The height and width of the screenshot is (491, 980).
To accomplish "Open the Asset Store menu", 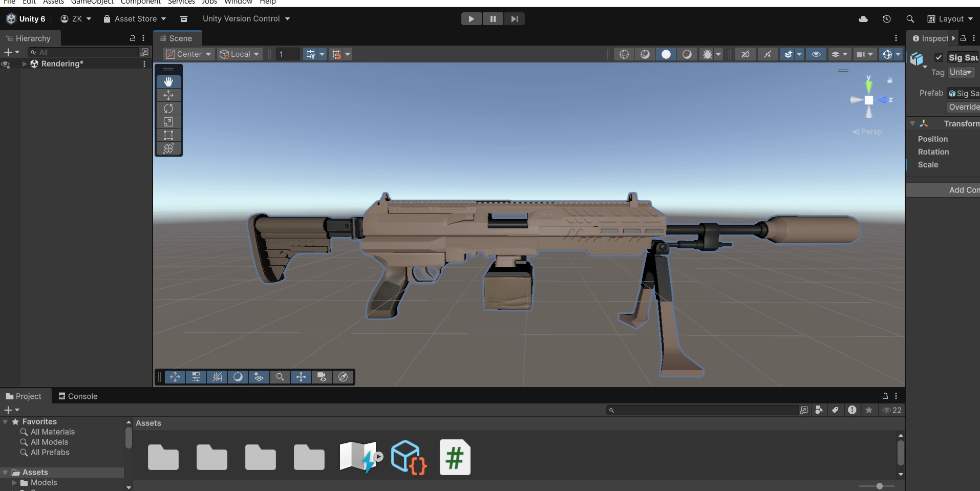I will click(x=135, y=19).
